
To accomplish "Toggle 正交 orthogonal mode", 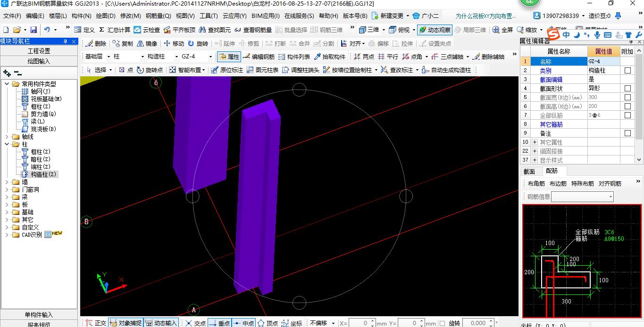I will (x=96, y=323).
